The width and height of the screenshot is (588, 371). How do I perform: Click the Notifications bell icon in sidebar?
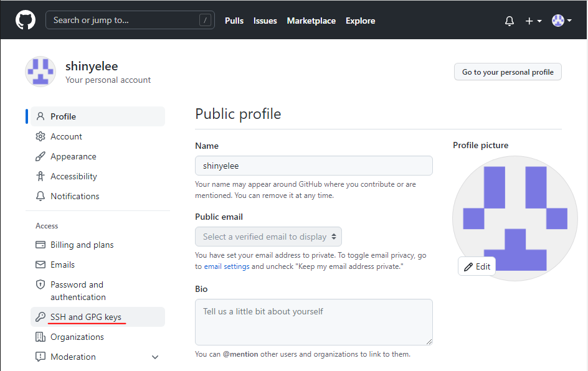pos(40,196)
